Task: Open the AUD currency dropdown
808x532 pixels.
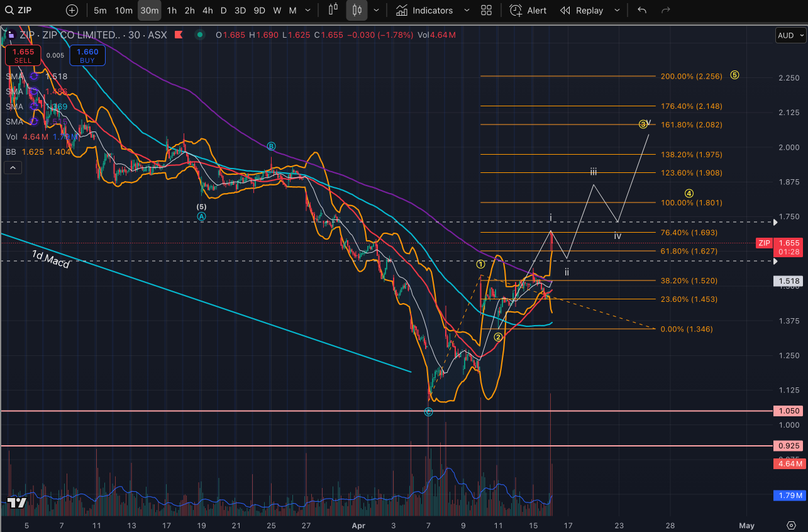Action: tap(790, 35)
